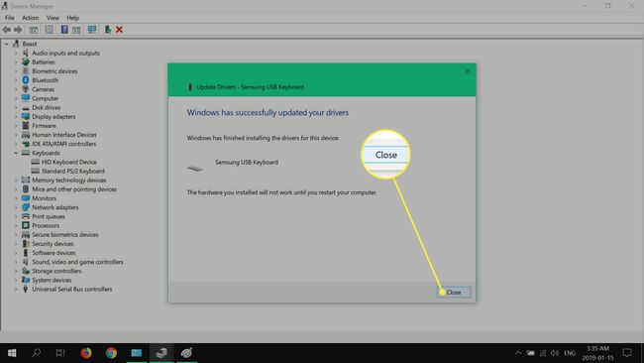This screenshot has height=363, width=644.
Task: Collapse the Keyboards category
Action: coord(16,153)
